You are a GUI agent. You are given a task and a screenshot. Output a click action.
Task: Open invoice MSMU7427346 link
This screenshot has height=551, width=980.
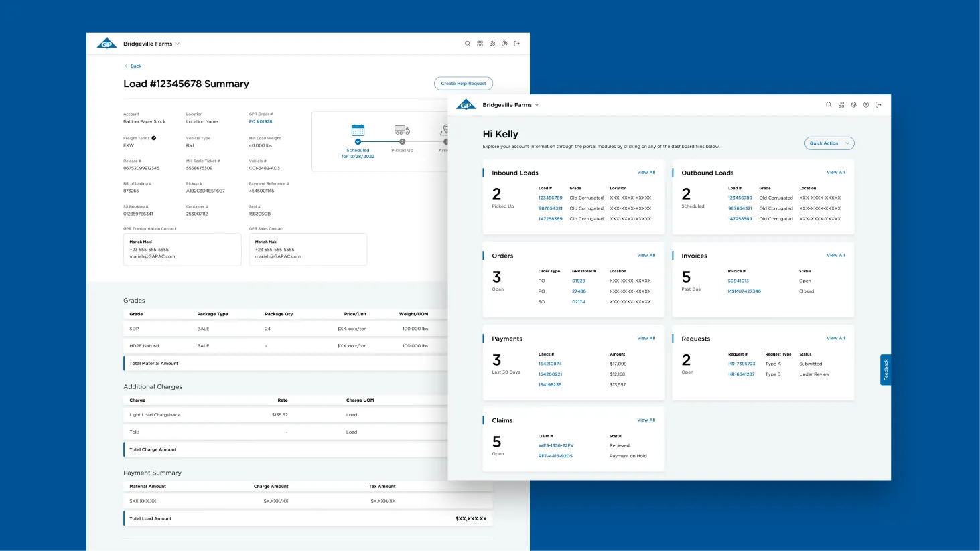coord(744,291)
